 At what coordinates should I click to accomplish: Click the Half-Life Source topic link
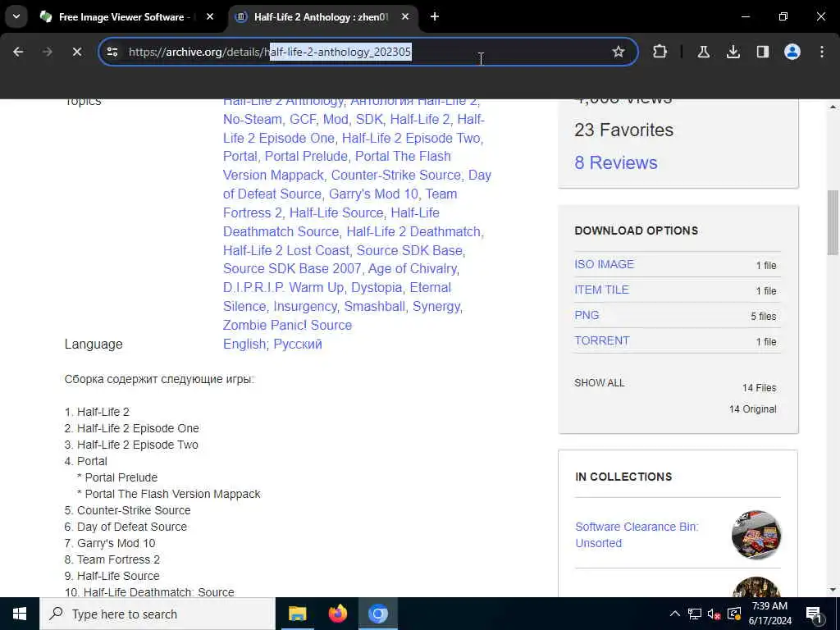pos(336,212)
